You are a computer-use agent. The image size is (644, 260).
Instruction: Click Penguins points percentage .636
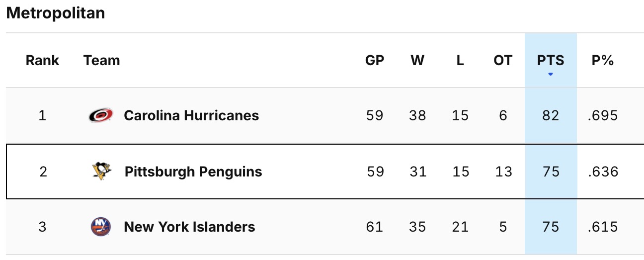(x=603, y=172)
